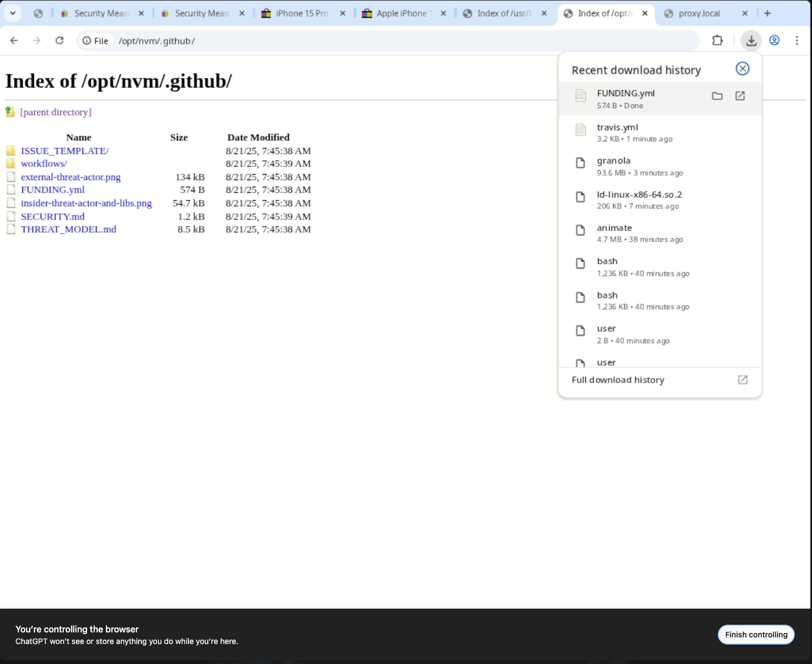
Task: Click inside the address bar field
Action: (333, 40)
